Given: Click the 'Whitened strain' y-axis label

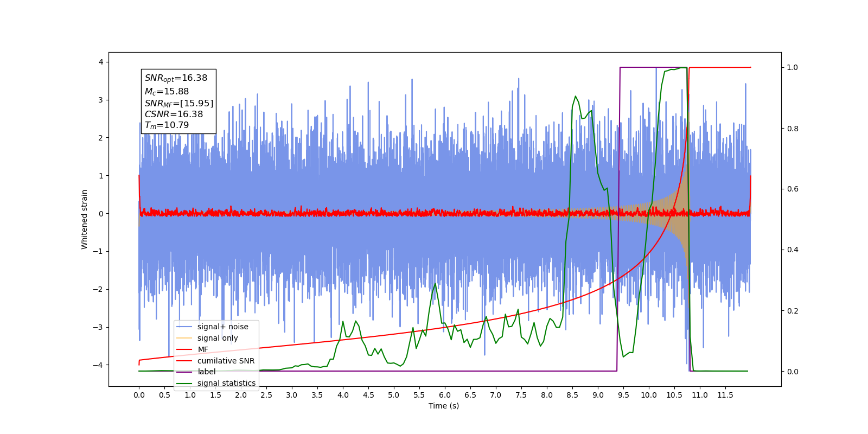Looking at the screenshot, I should coord(84,219).
